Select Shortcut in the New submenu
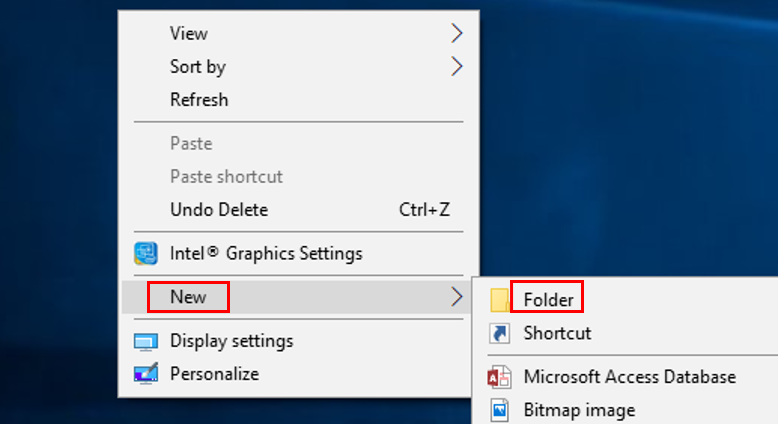 pyautogui.click(x=627, y=333)
